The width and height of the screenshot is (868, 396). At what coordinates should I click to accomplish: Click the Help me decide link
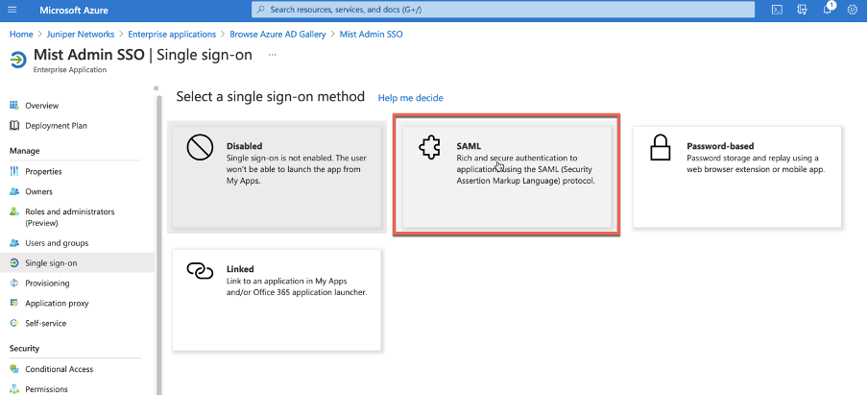410,98
